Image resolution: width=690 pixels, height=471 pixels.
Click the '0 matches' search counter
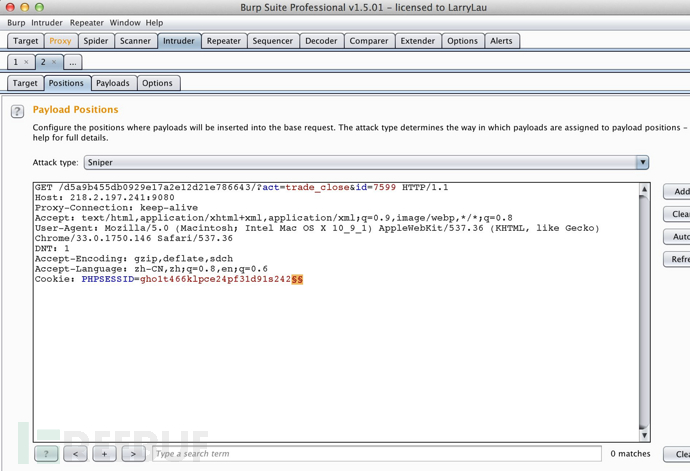(630, 454)
